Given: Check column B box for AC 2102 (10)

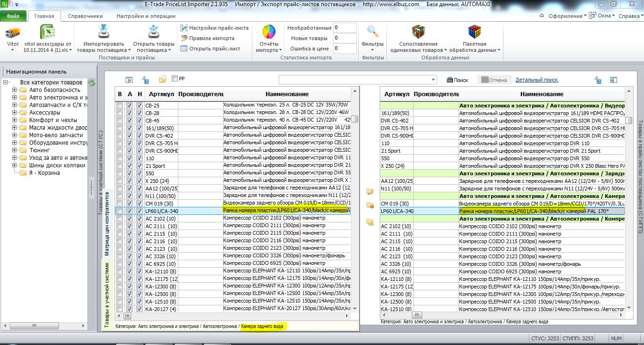Looking at the screenshot, I should pyautogui.click(x=120, y=219).
